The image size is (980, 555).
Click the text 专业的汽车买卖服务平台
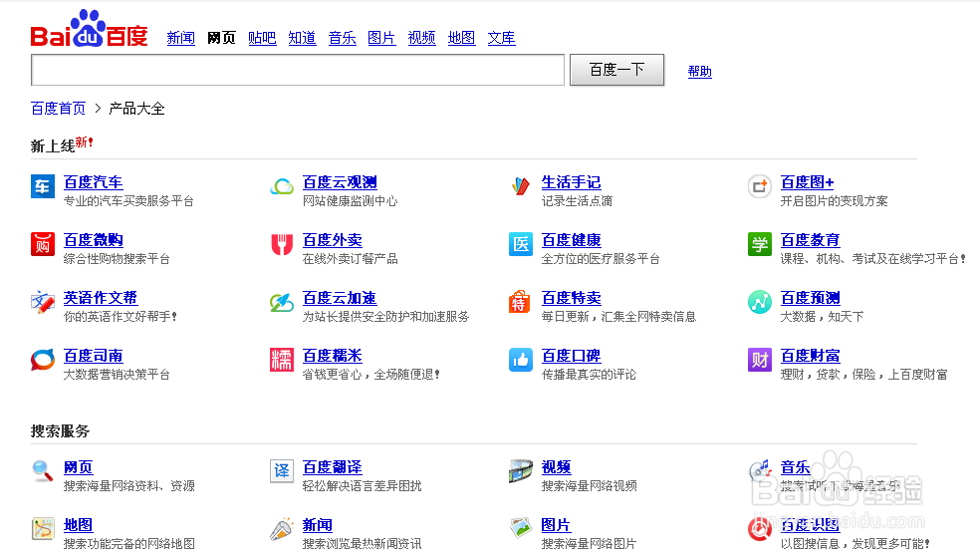[x=128, y=201]
